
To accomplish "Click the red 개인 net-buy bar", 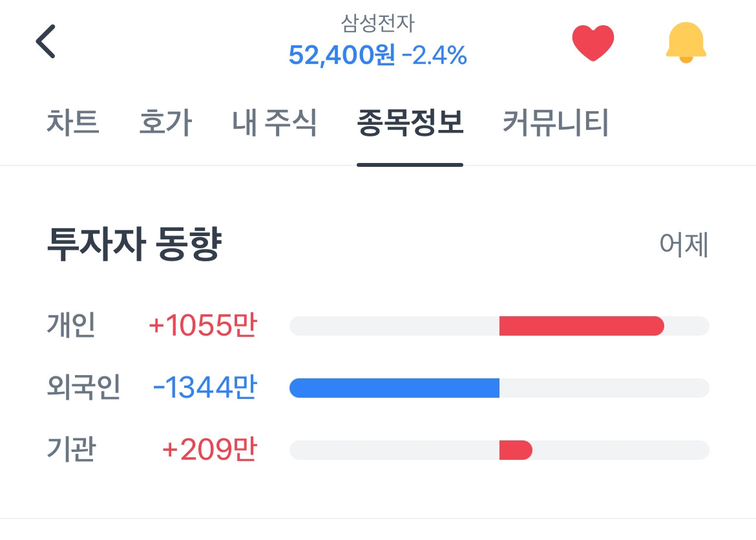I will 581,326.
